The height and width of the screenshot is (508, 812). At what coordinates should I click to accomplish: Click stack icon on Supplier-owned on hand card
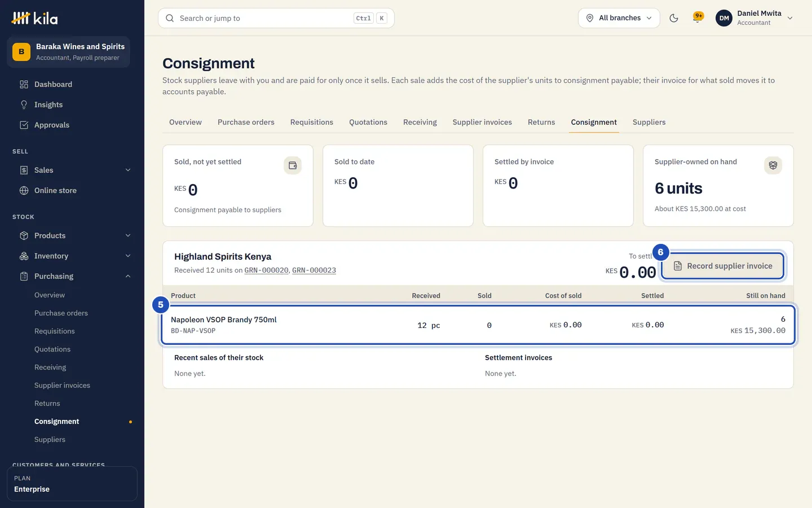tap(773, 165)
